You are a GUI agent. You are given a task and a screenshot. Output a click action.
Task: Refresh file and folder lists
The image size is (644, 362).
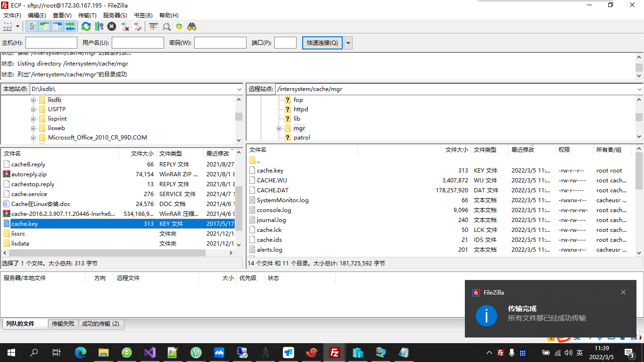click(x=86, y=26)
